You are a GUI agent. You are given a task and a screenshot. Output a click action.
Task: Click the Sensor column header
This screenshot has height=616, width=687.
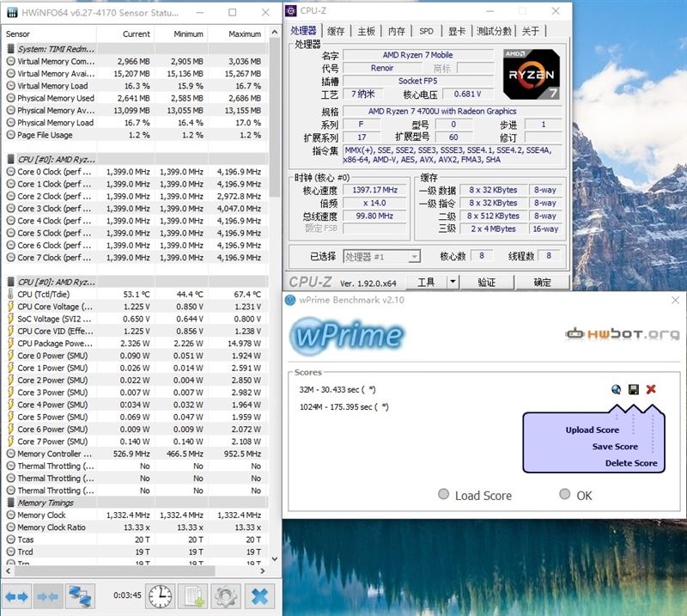[48, 34]
